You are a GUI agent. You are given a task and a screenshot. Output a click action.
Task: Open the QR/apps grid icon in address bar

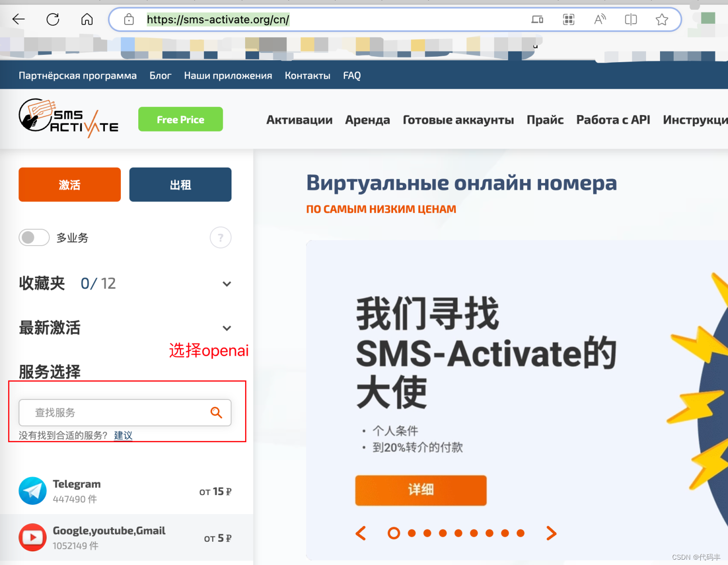tap(568, 19)
